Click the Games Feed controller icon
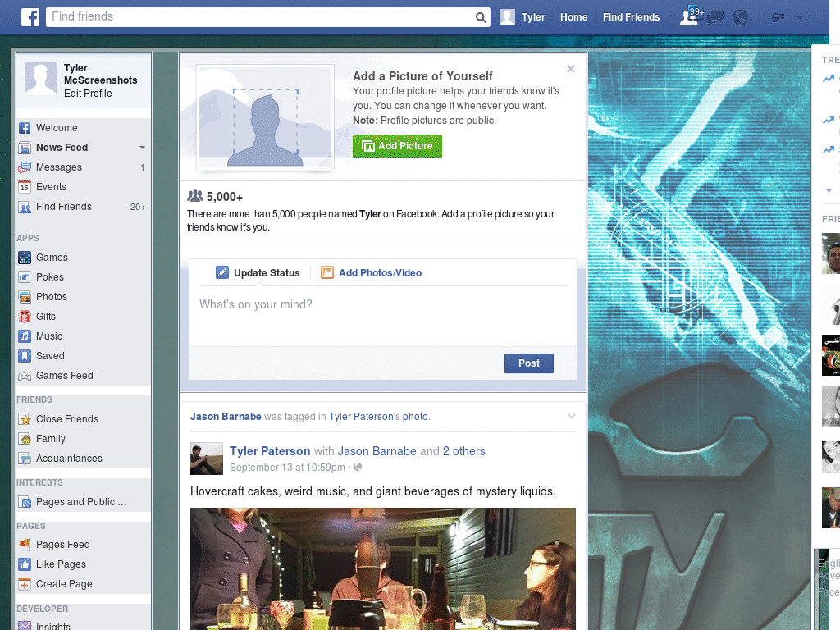Screen dimensions: 840x630 coord(25,376)
